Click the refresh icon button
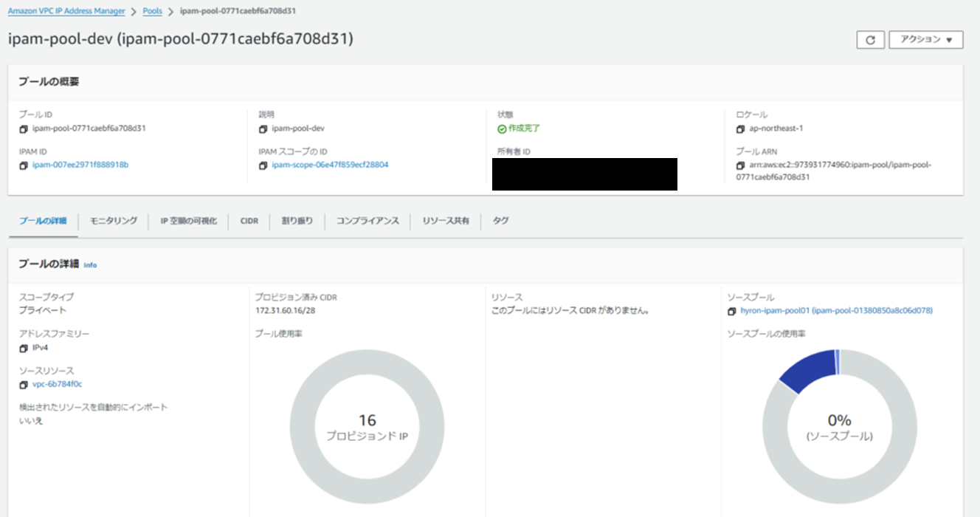Screen dimensions: 980x517 [x=870, y=40]
